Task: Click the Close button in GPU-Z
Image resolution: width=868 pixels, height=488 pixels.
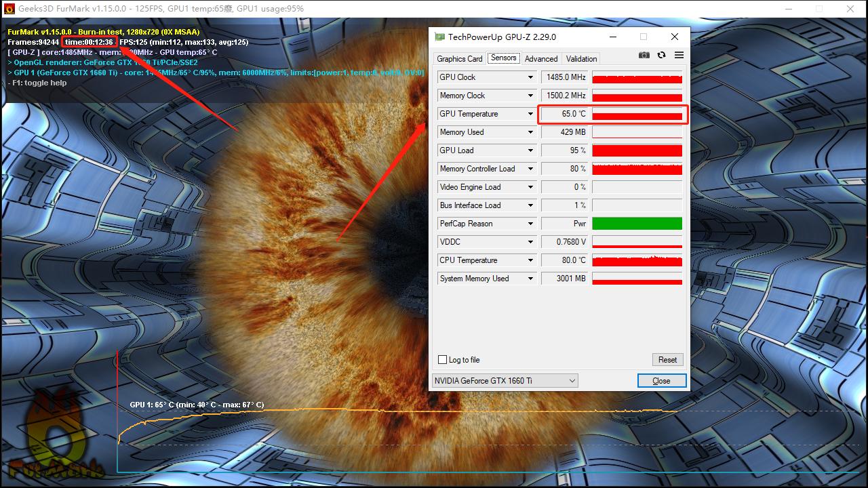Action: (x=661, y=381)
